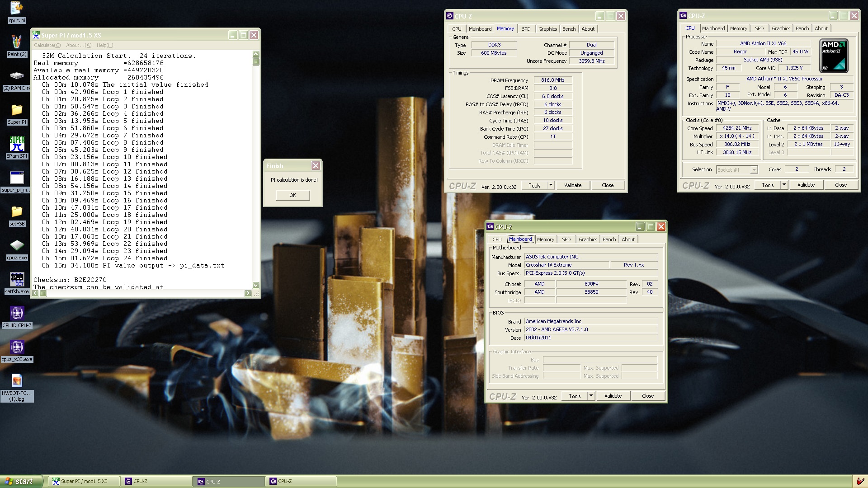Click Validate in Memory CPU-Z window
The height and width of the screenshot is (488, 868).
[x=573, y=185]
